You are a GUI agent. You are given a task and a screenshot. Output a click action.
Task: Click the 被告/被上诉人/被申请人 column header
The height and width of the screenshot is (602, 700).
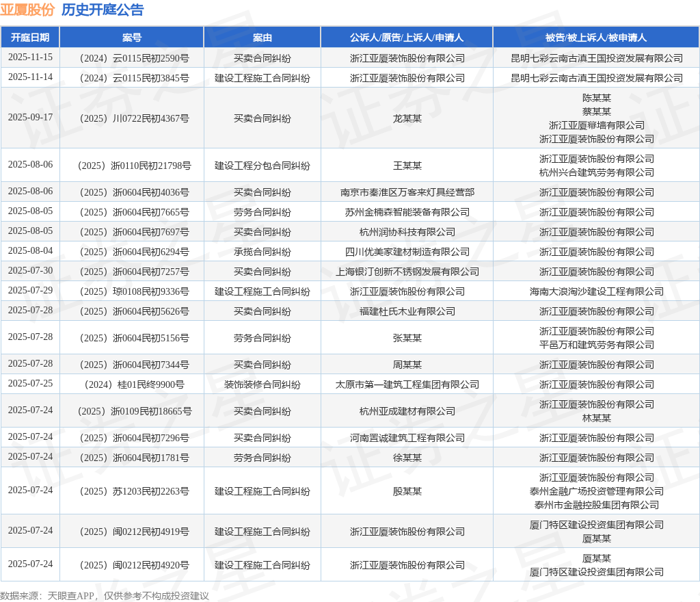(x=596, y=38)
